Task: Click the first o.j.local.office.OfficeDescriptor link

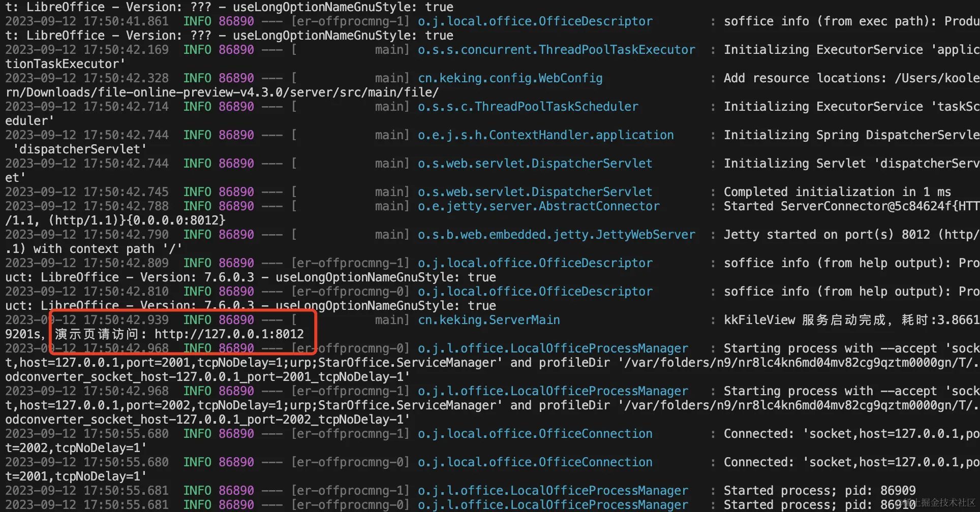Action: 535,21
